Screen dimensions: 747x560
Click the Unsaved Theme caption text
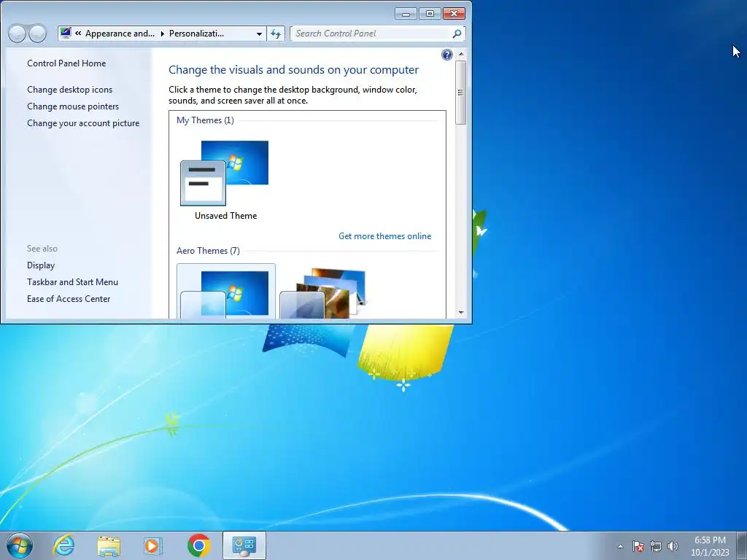226,216
